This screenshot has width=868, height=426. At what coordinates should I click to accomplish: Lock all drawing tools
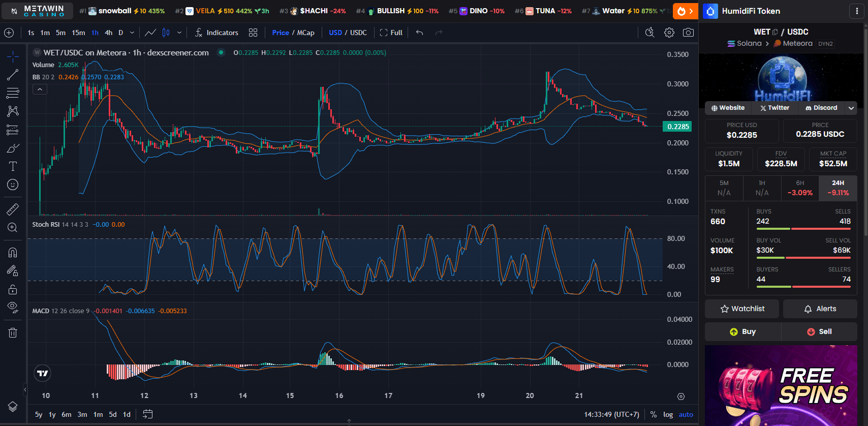tap(13, 289)
